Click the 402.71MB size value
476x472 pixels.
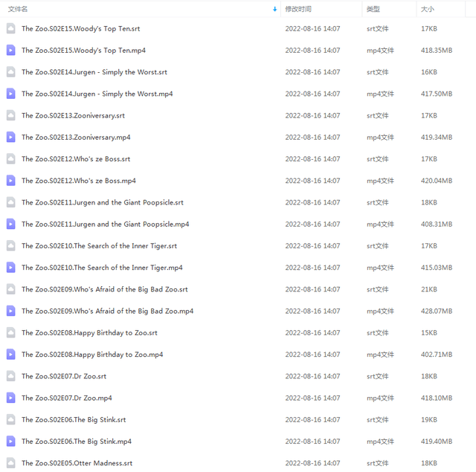tap(437, 355)
